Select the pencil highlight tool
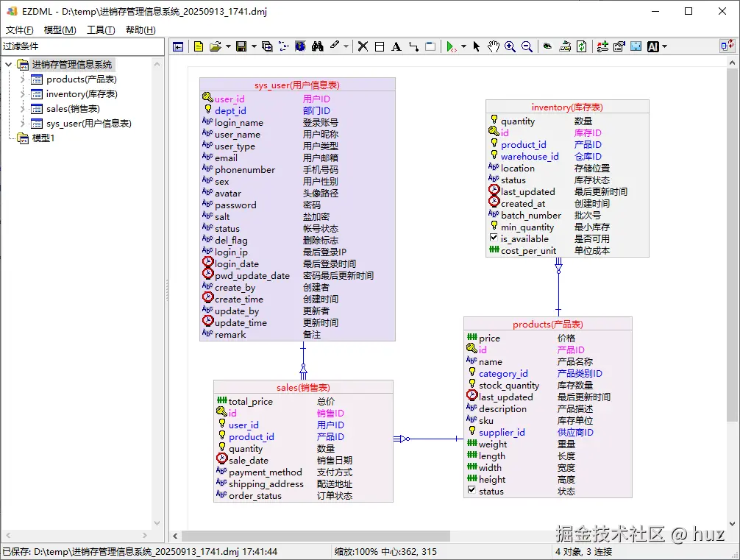Screen dimensions: 740x560 (335, 46)
